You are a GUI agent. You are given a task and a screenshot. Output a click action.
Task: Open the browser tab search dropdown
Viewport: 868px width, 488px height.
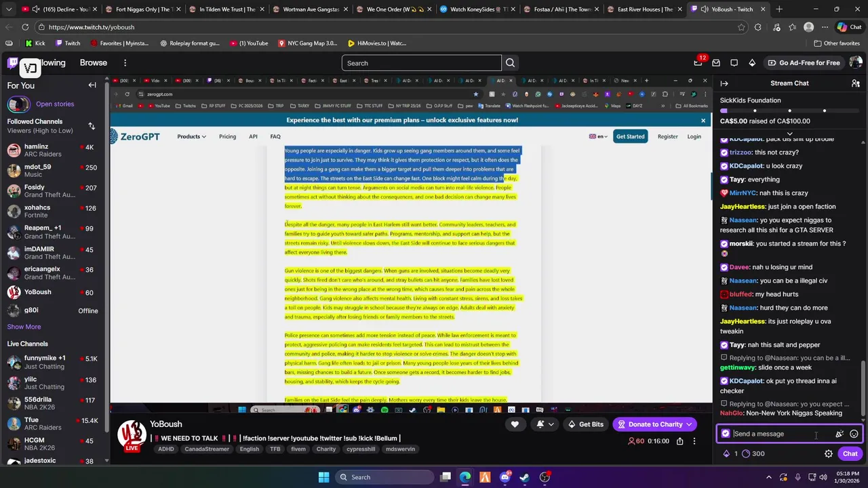[8, 9]
